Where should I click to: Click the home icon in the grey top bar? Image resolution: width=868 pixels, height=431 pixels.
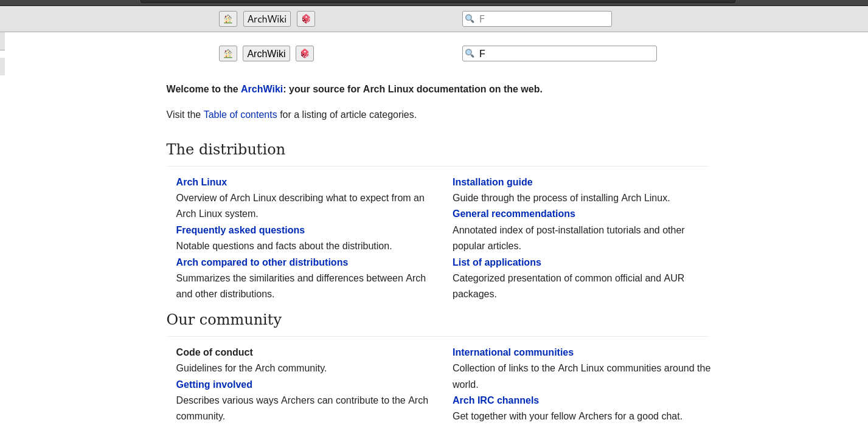[228, 19]
